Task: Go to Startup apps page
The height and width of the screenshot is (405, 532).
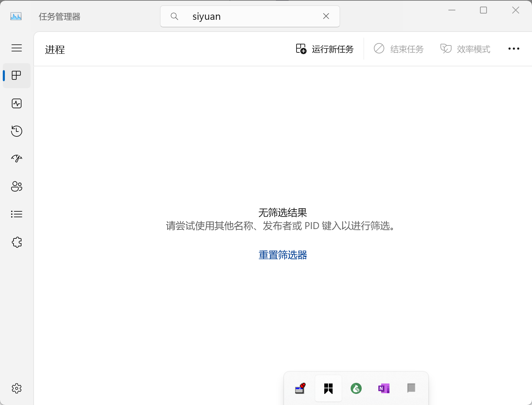Action: (17, 159)
